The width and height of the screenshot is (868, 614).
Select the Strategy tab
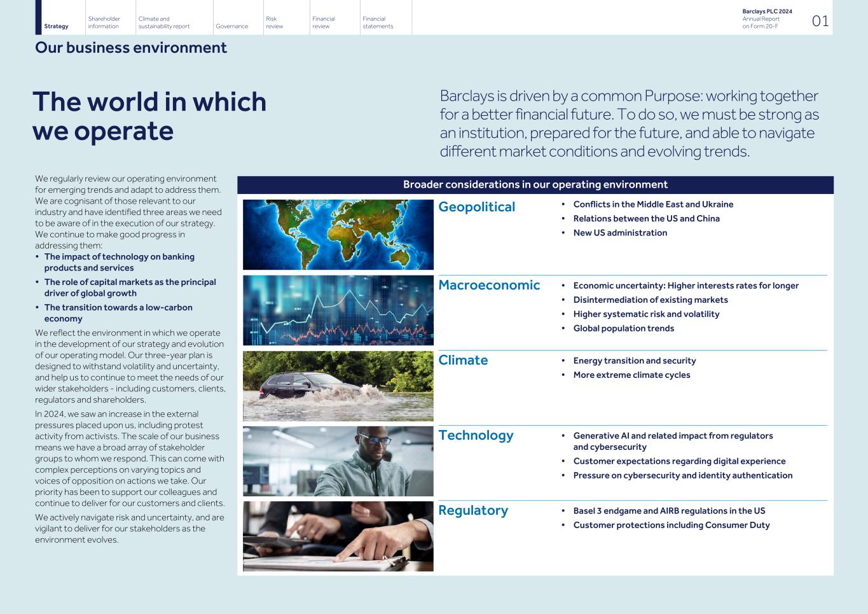pyautogui.click(x=55, y=26)
